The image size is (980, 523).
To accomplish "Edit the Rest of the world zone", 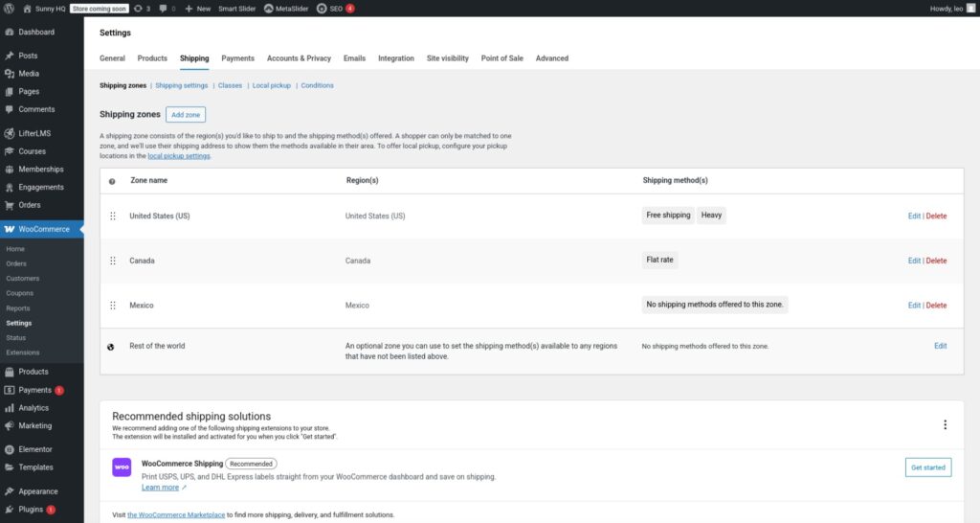I will pyautogui.click(x=940, y=346).
